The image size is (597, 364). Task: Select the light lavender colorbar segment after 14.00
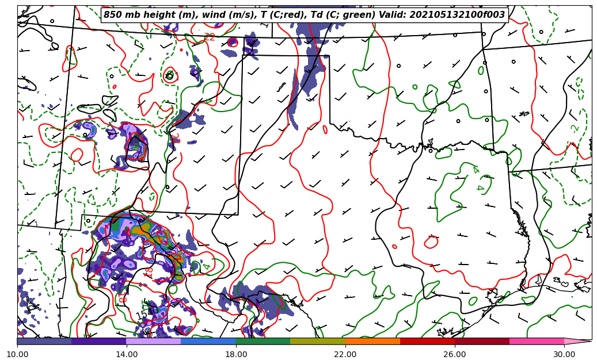(154, 341)
